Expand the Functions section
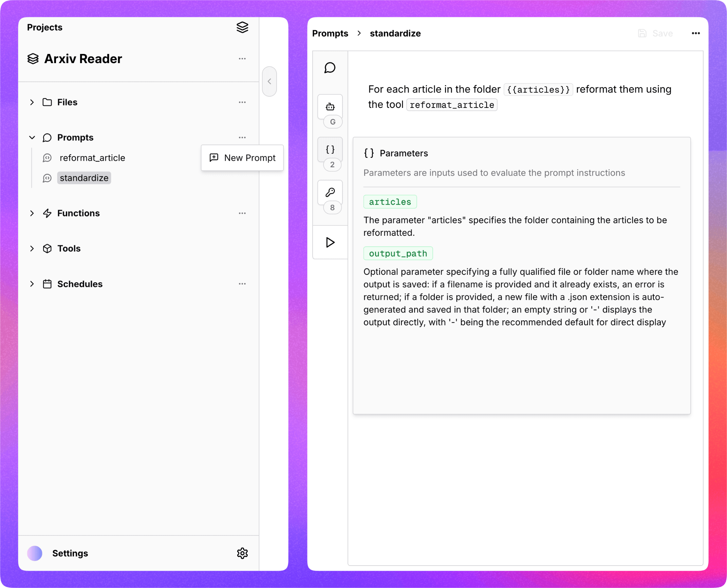727x588 pixels. point(32,213)
